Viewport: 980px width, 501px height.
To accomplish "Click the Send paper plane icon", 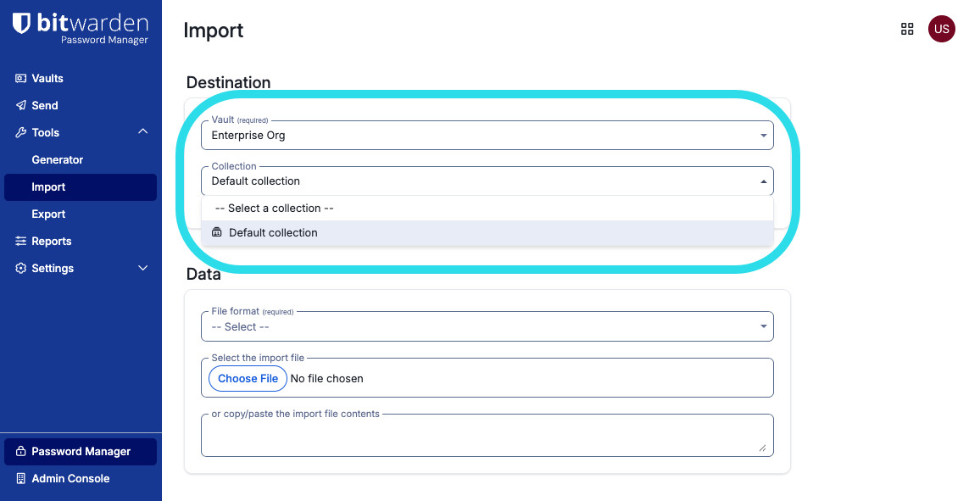I will pyautogui.click(x=21, y=105).
